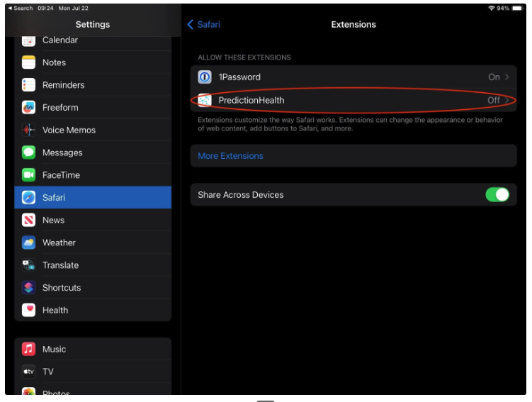
Task: Click the Voice Memos waveform icon
Action: [28, 130]
